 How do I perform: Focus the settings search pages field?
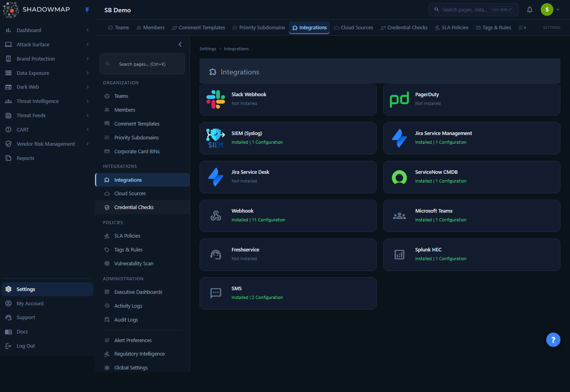142,64
